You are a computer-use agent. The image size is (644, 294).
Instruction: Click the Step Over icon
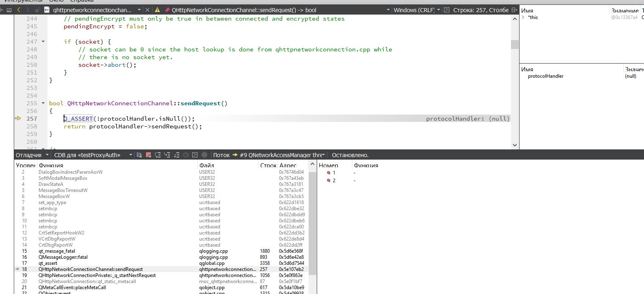(x=158, y=155)
